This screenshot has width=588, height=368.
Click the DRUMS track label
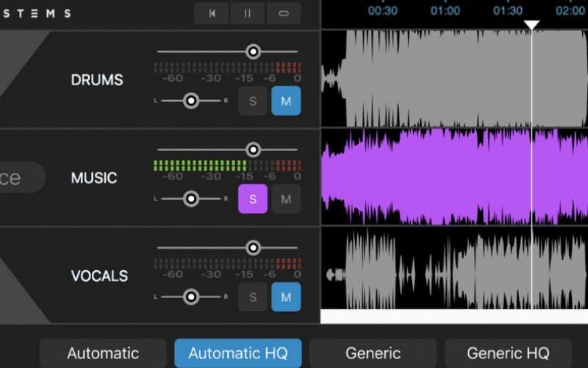click(97, 80)
